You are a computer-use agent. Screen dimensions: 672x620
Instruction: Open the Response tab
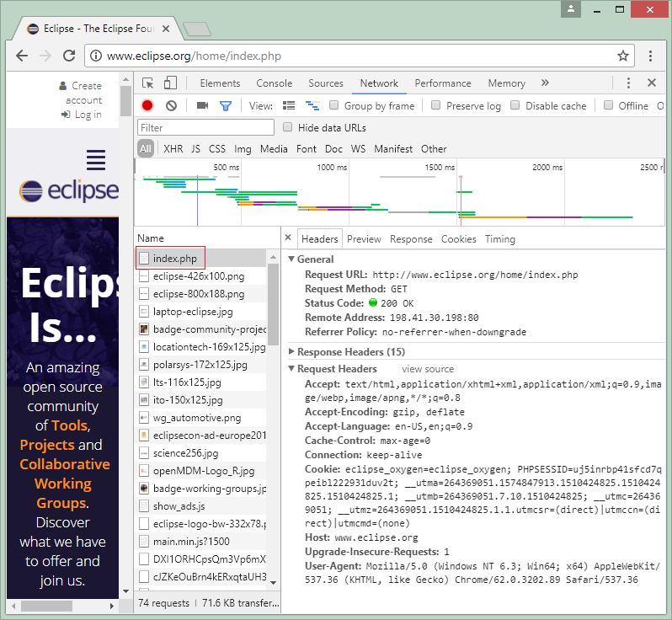[x=411, y=239]
